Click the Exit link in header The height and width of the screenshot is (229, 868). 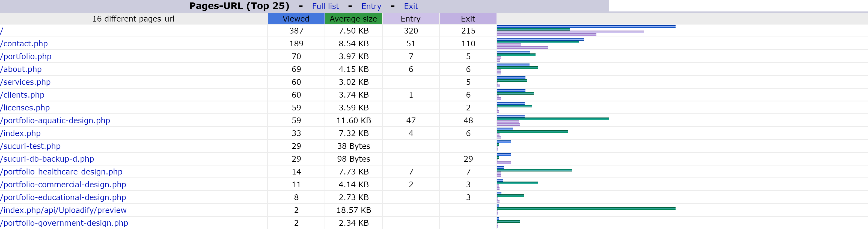411,6
